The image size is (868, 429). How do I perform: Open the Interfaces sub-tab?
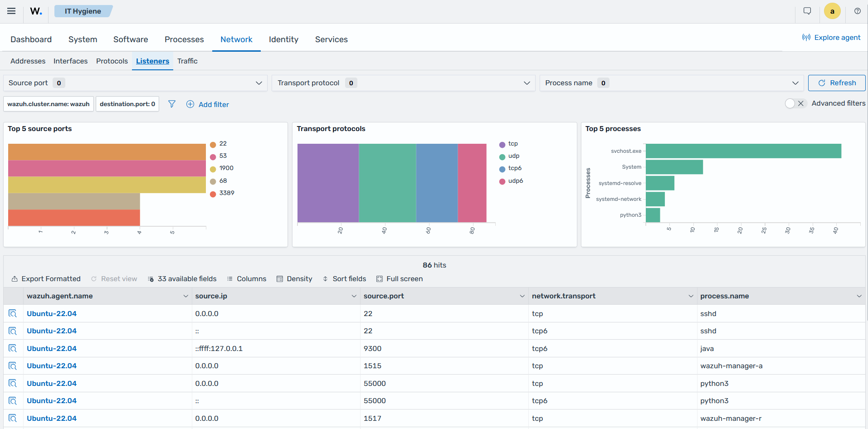click(x=70, y=61)
